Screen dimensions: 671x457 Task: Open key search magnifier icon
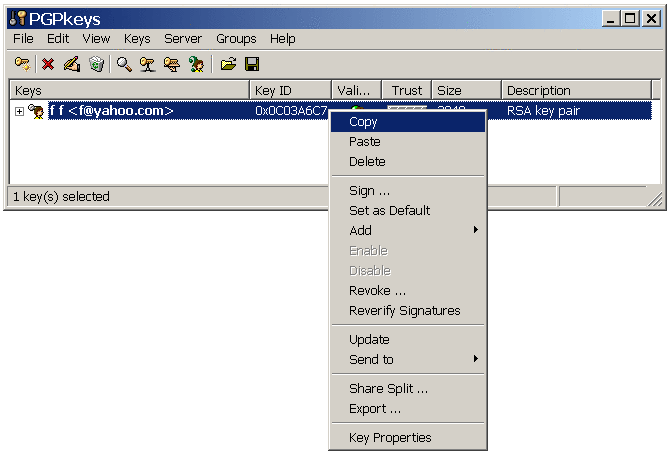tap(124, 64)
